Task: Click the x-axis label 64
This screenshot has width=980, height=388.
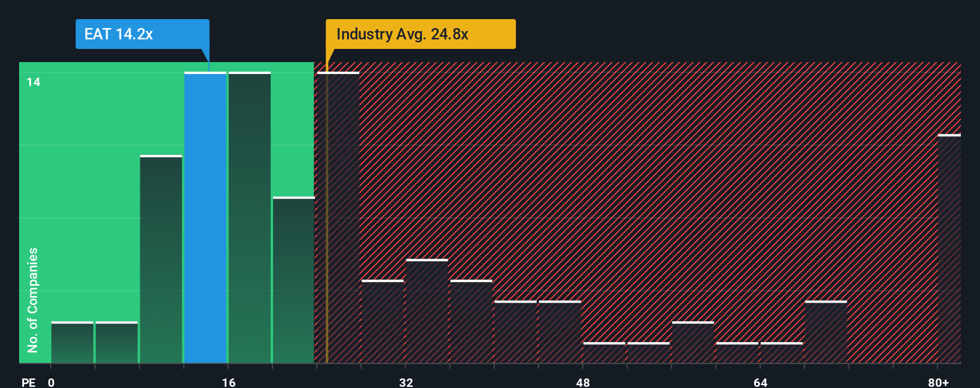Action: click(760, 382)
